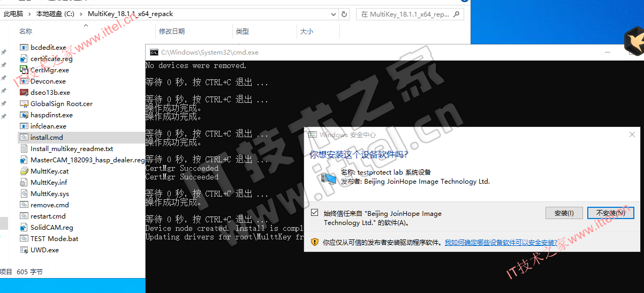The height and width of the screenshot is (293, 644).
Task: Click the CertMgr.exe file icon
Action: 24,70
